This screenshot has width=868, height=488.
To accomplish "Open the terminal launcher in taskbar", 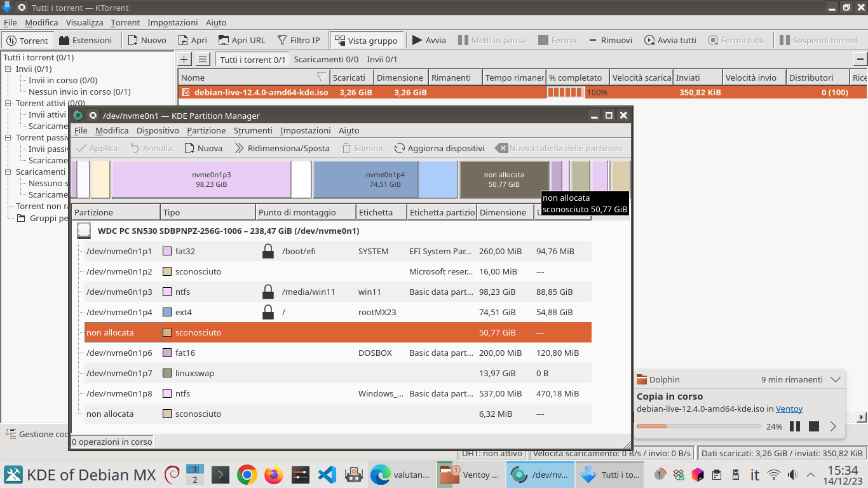I will [220, 475].
